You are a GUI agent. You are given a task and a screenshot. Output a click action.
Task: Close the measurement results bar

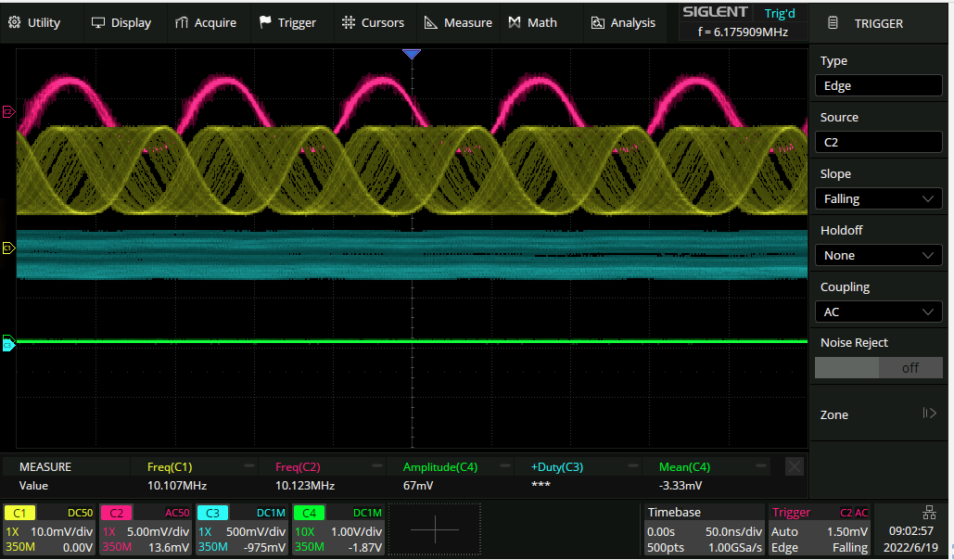[x=795, y=466]
